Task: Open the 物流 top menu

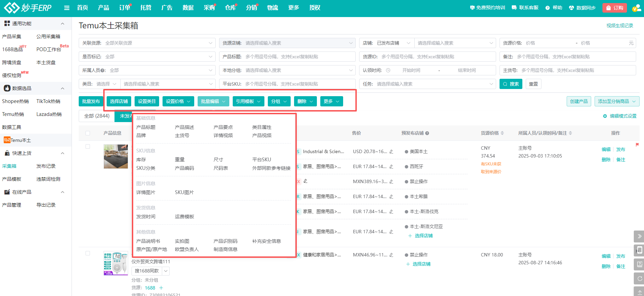Action: coord(273,8)
